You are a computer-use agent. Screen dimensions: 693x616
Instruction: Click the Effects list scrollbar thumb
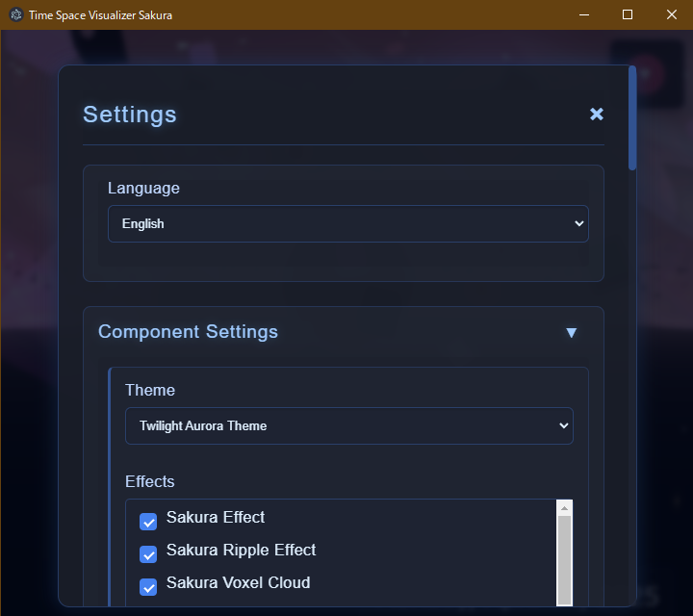click(565, 558)
